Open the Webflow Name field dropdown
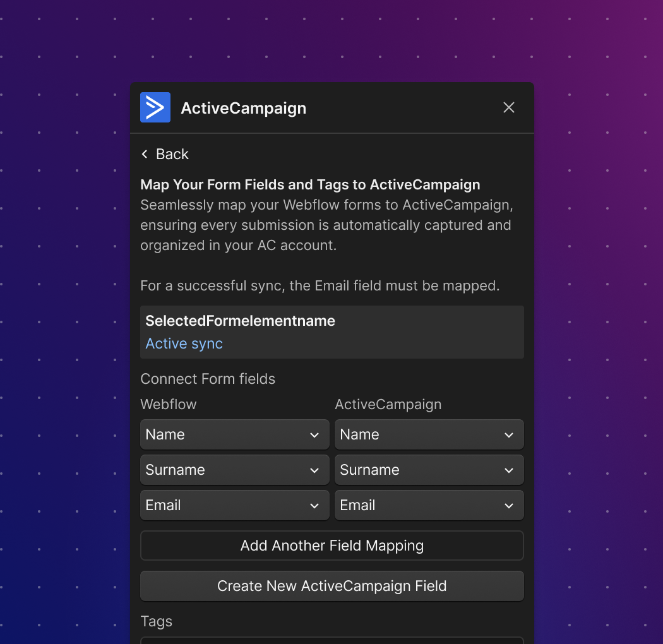 click(x=235, y=434)
